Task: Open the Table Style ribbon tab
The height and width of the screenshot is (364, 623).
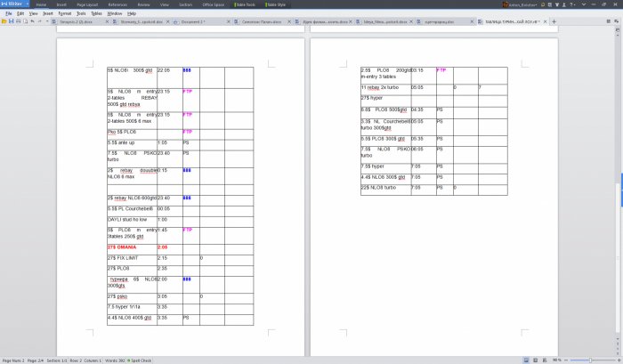Action: [275, 4]
